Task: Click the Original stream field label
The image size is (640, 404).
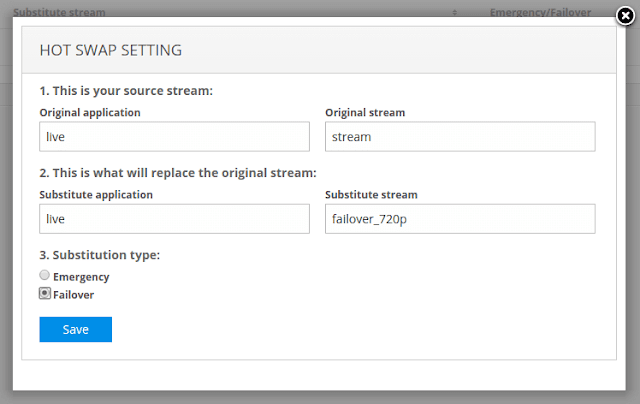Action: pyautogui.click(x=366, y=112)
